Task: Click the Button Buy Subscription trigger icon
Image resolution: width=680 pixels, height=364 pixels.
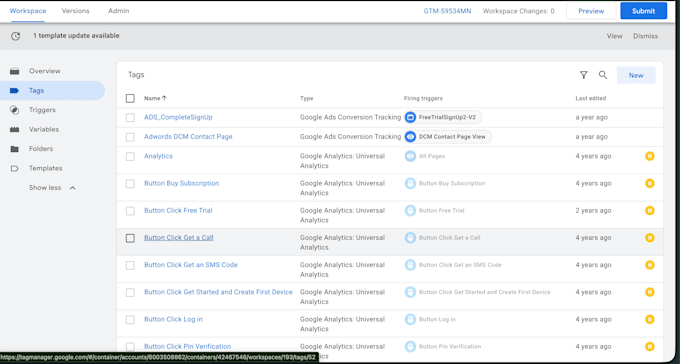Action: tap(410, 184)
